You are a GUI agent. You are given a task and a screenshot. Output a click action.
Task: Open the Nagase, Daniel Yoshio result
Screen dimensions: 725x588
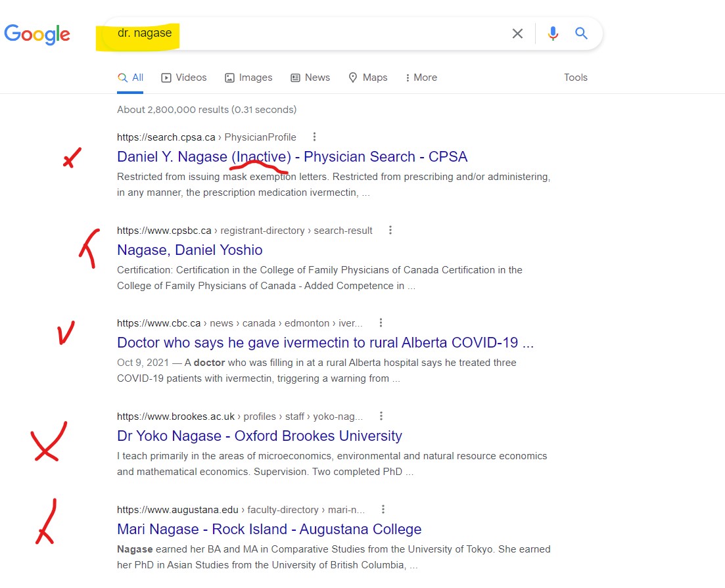click(x=189, y=250)
